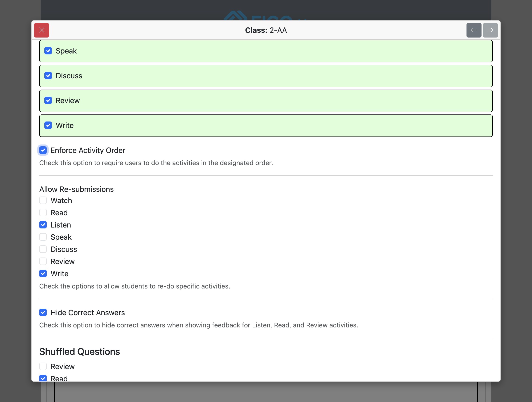Toggle Enforce Activity Order checkbox
The height and width of the screenshot is (402, 532).
[x=43, y=150]
